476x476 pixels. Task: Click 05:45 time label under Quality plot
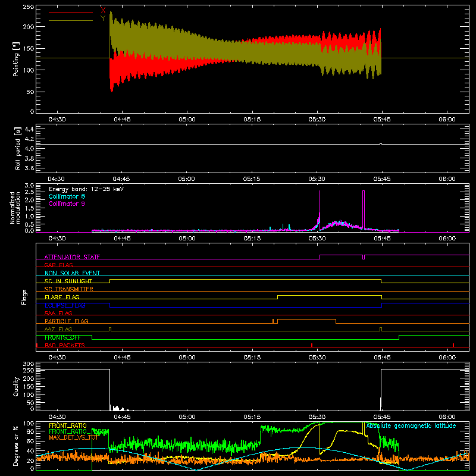pos(382,417)
